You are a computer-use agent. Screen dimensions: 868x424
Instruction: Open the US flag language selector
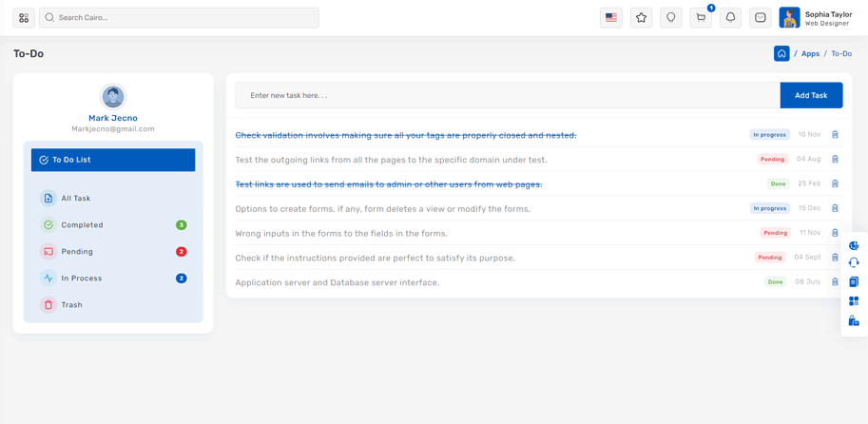pos(611,17)
